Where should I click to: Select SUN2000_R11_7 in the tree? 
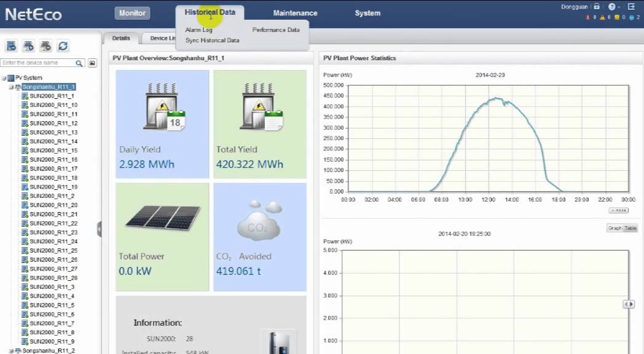(52, 323)
